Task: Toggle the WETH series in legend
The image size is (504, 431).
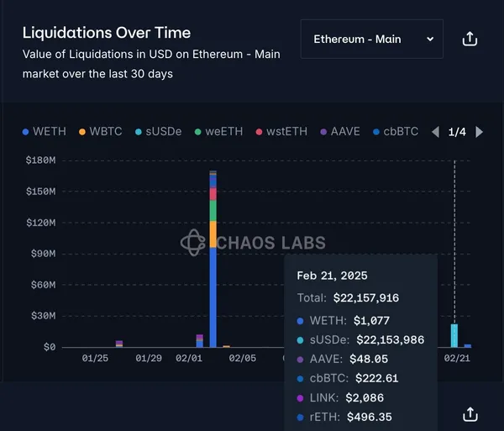Action: pyautogui.click(x=45, y=132)
